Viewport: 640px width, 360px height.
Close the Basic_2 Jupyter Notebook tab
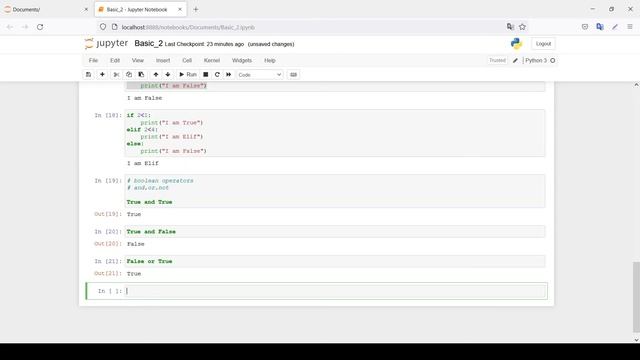(x=180, y=9)
